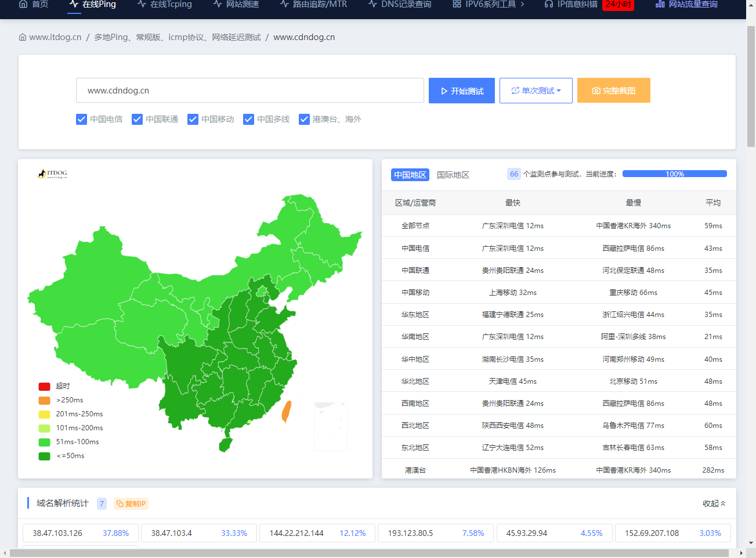The width and height of the screenshot is (756, 558).
Task: Uncheck the 中国电信 checkbox
Action: 82,119
